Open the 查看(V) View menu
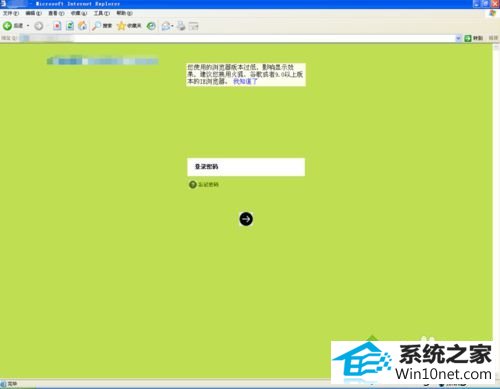 (x=56, y=13)
